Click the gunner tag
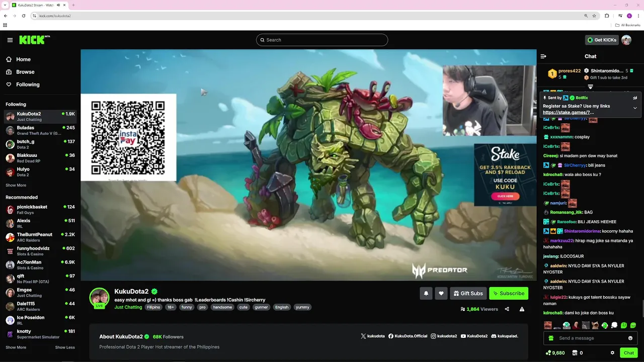The width and height of the screenshot is (644, 362). 261,307
